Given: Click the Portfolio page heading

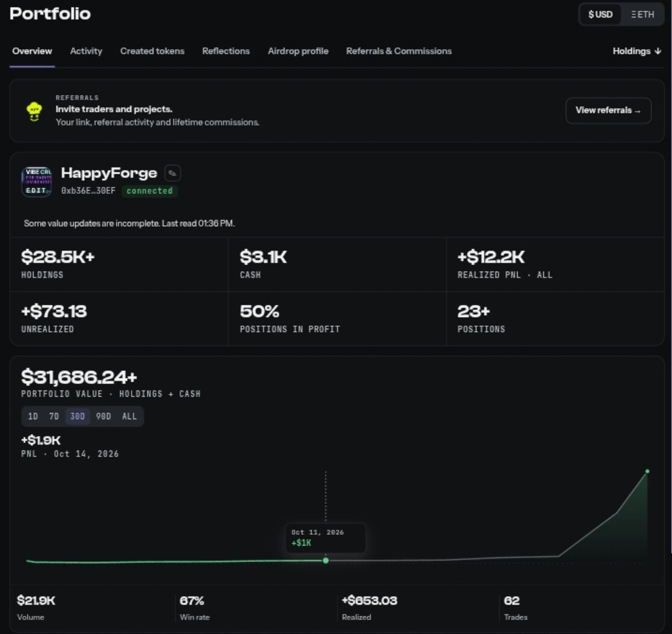Looking at the screenshot, I should tap(50, 13).
